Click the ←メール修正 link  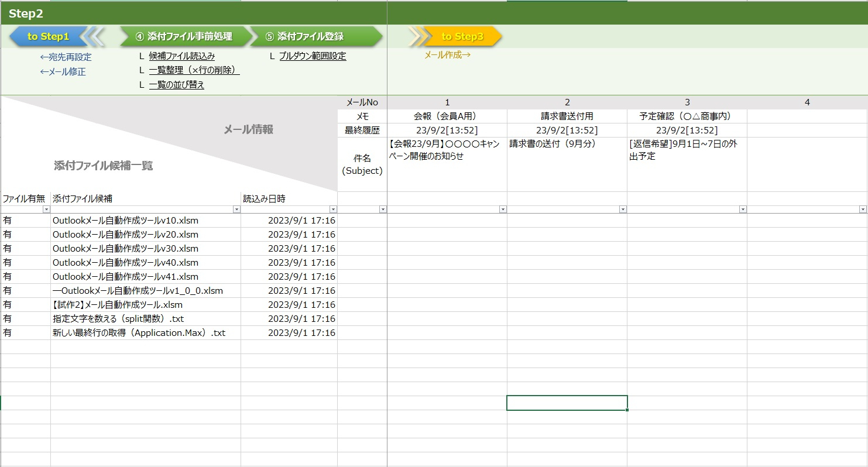tap(63, 72)
